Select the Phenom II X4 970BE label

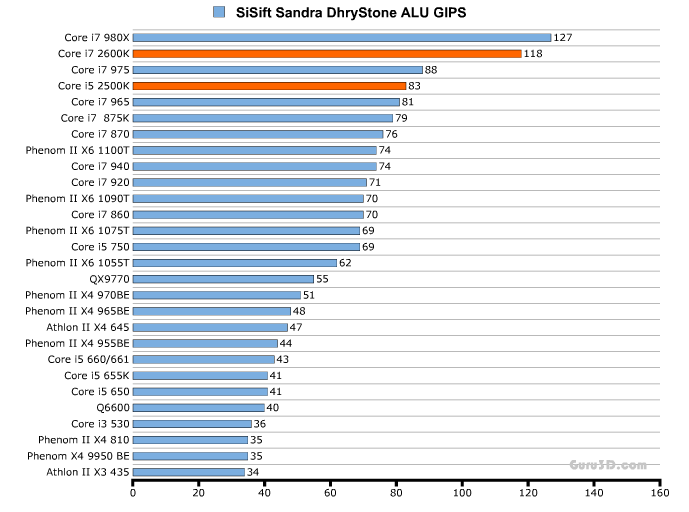(x=77, y=295)
